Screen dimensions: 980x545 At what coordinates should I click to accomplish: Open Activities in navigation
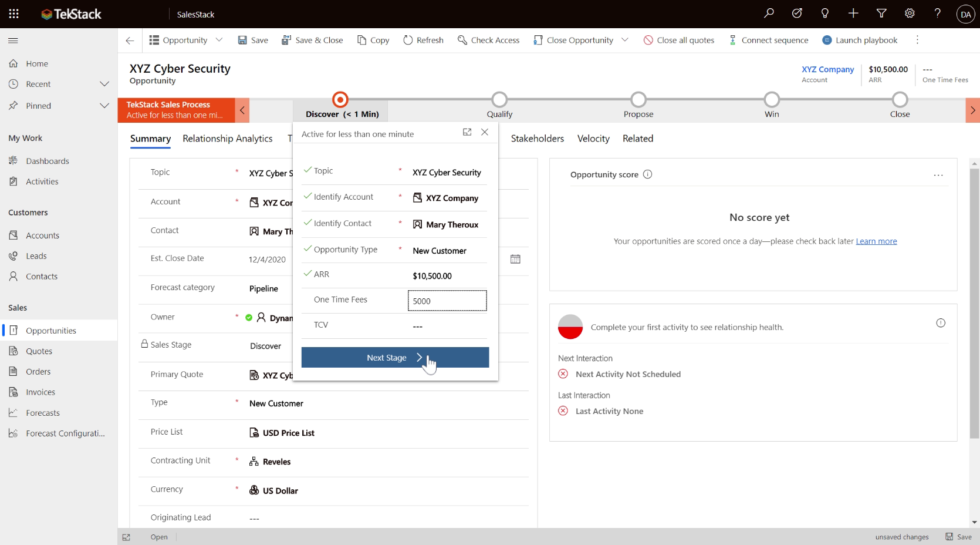pyautogui.click(x=42, y=181)
